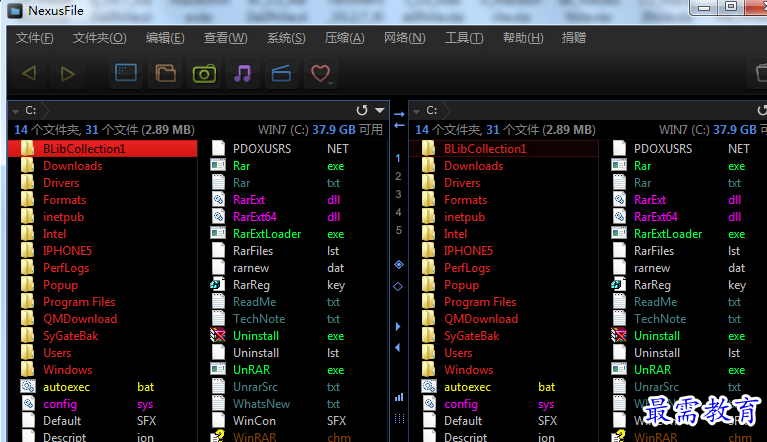This screenshot has width=767, height=442.
Task: Select numbered shortcut 2 in center strip
Action: pos(398,176)
